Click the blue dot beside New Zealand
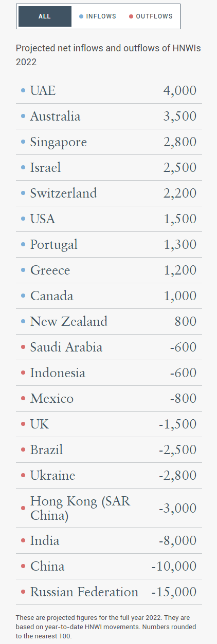Screen dimensions: 217x644 pos(23,322)
